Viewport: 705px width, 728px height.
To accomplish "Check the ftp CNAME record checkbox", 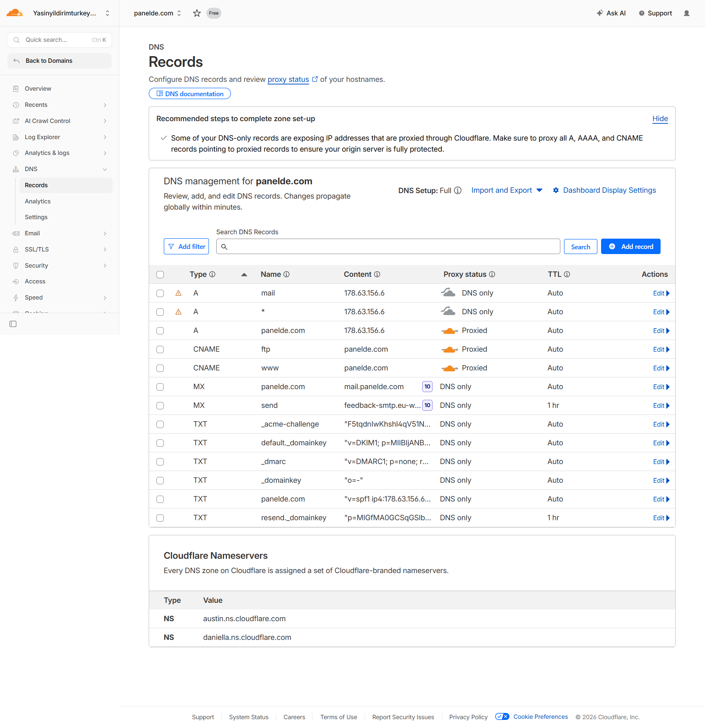I will pos(160,349).
